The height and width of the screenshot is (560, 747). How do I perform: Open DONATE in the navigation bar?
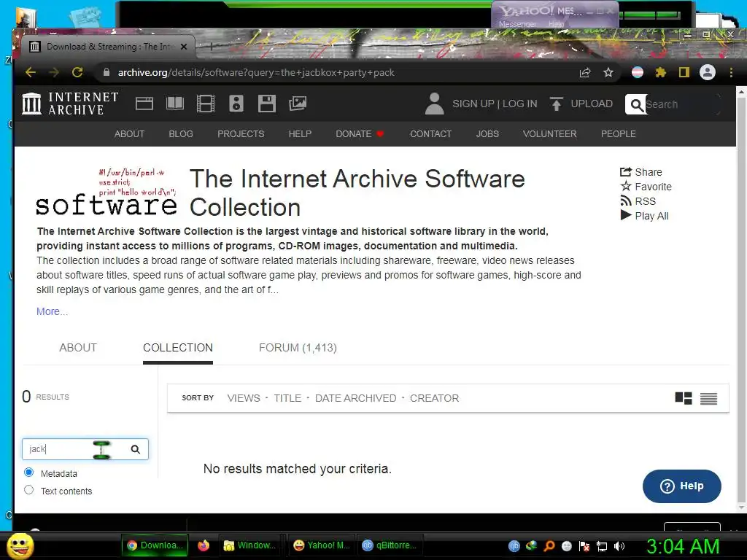[x=360, y=134]
